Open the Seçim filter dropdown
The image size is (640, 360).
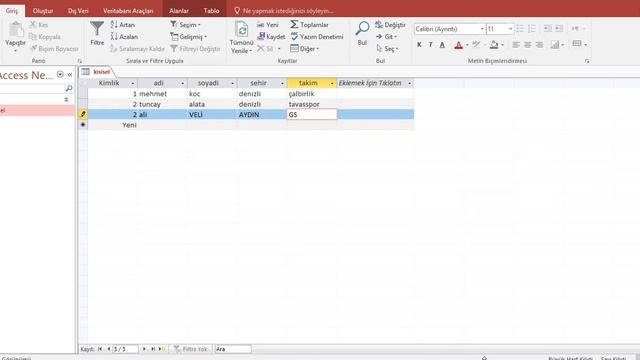point(186,24)
